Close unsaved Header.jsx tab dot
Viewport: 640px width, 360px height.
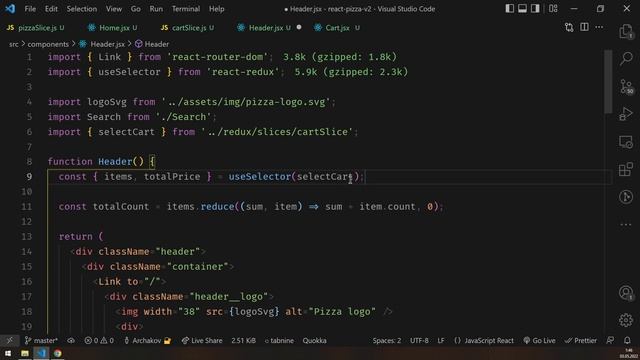[x=299, y=27]
